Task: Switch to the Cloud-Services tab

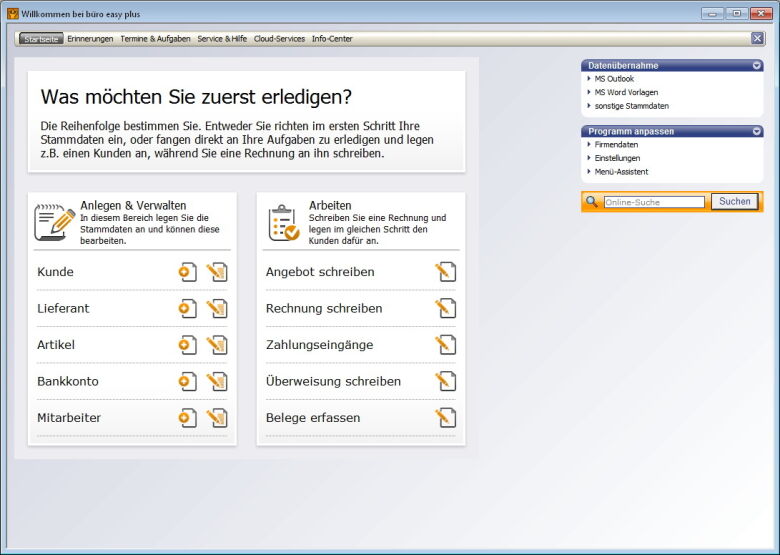Action: coord(279,39)
